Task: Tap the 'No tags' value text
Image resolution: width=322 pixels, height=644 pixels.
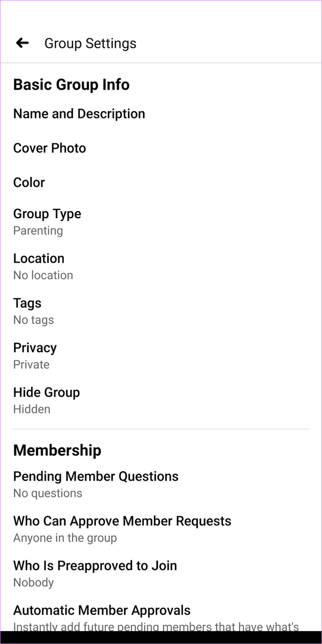Action: pyautogui.click(x=34, y=320)
